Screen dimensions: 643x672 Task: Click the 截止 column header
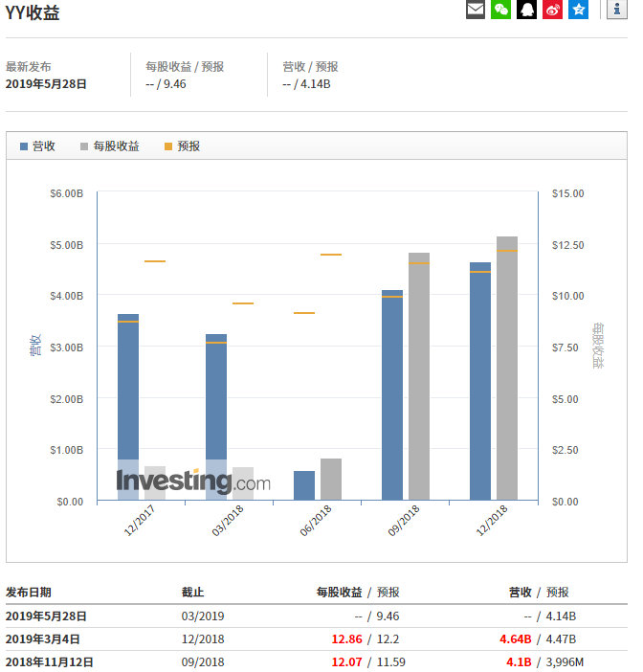pyautogui.click(x=192, y=593)
